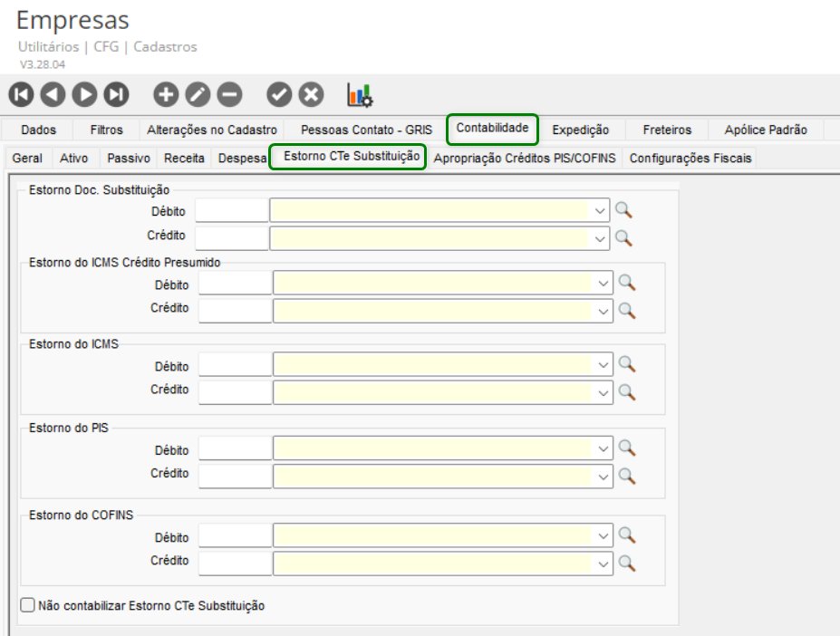
Task: Open Configurações Fiscais sub-tab
Action: (690, 158)
